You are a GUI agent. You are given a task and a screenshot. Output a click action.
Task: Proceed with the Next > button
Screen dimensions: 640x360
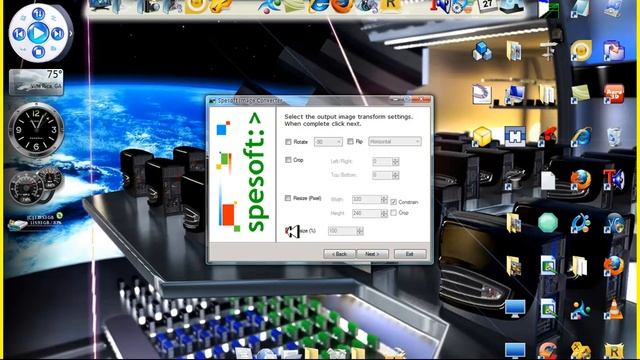click(x=372, y=254)
